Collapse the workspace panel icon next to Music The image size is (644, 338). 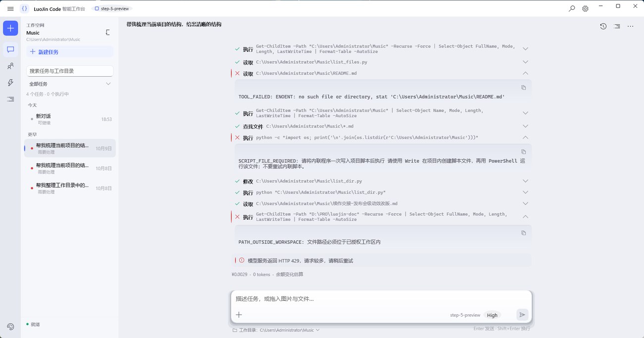[108, 32]
